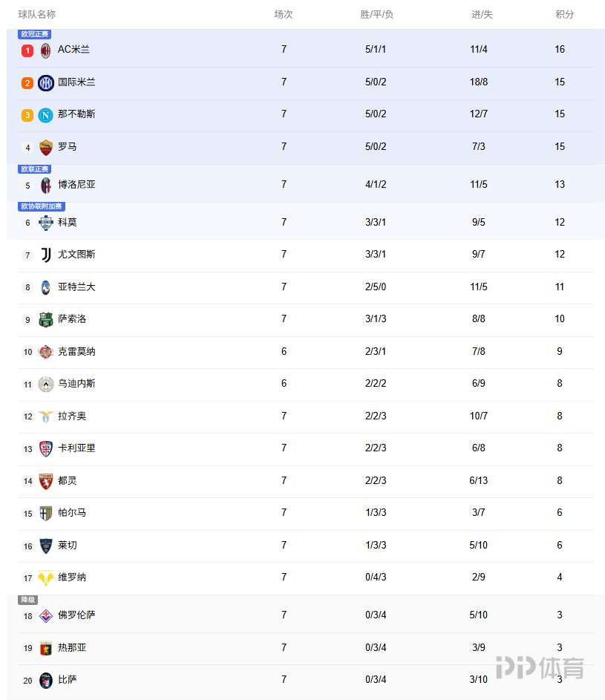Screen dimensions: 605x700
Task: Open the 科莫 team link
Action: (x=68, y=222)
